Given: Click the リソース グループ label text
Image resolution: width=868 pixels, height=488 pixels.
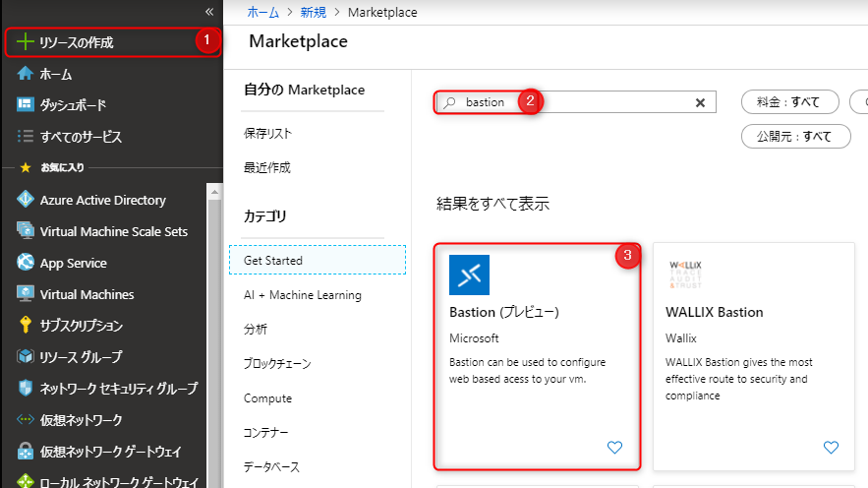Looking at the screenshot, I should tap(81, 357).
